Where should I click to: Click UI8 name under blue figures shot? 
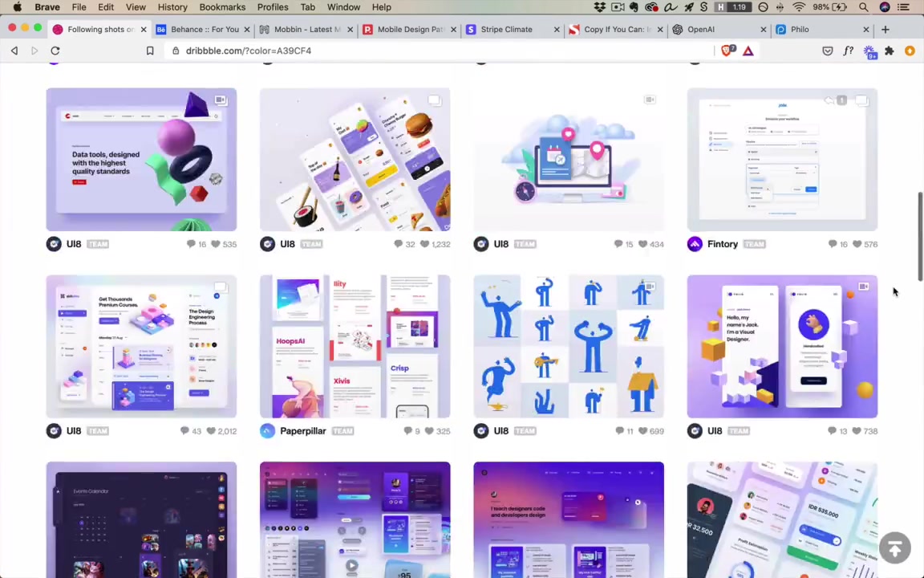pos(500,431)
